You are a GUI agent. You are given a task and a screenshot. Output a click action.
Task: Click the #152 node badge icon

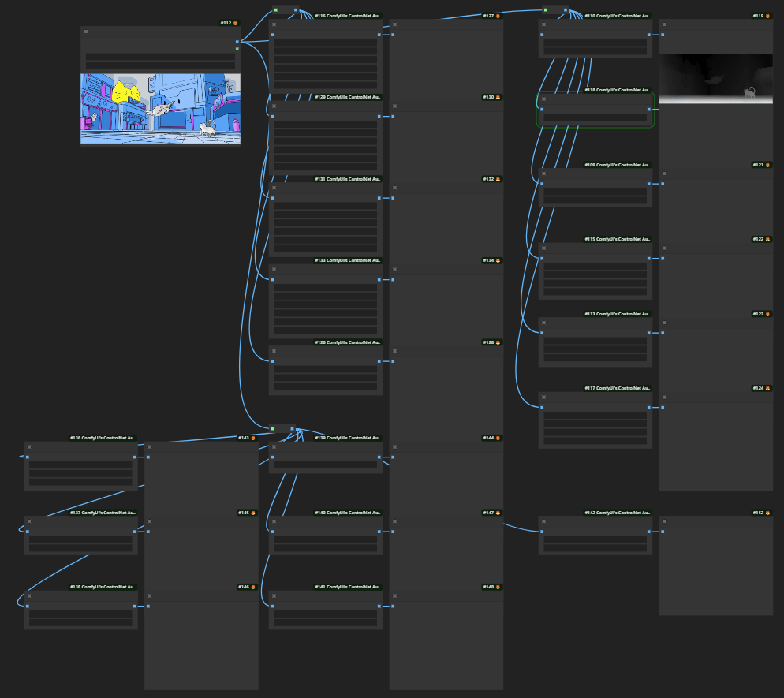coord(769,513)
